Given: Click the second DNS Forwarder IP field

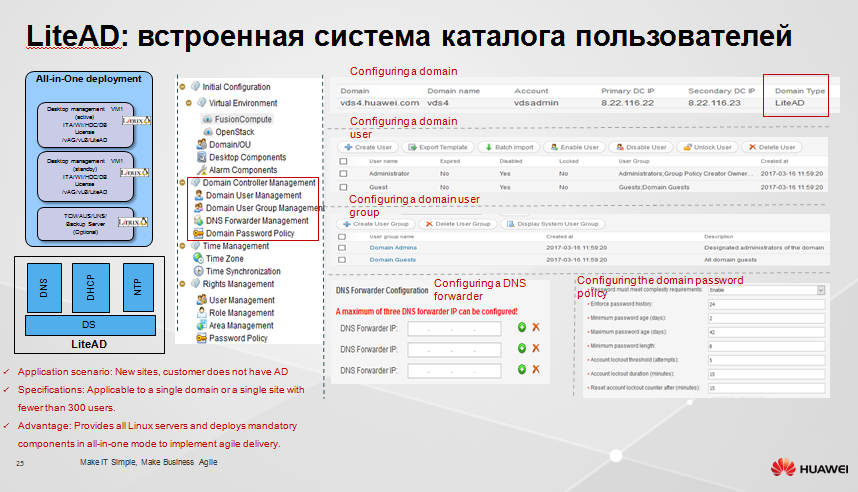Looking at the screenshot, I should tap(454, 349).
